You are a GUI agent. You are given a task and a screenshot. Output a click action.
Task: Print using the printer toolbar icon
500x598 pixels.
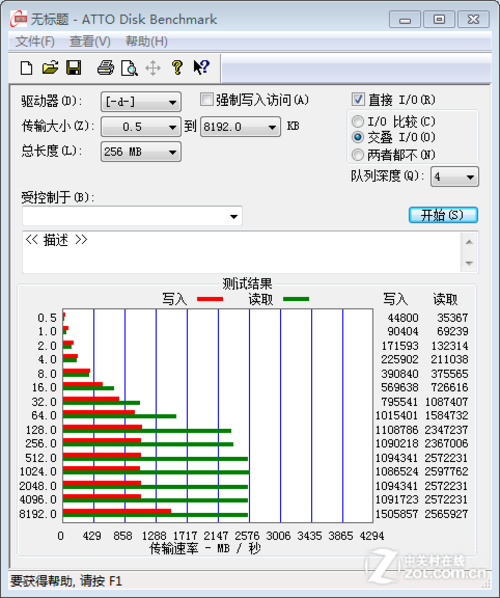(x=105, y=68)
